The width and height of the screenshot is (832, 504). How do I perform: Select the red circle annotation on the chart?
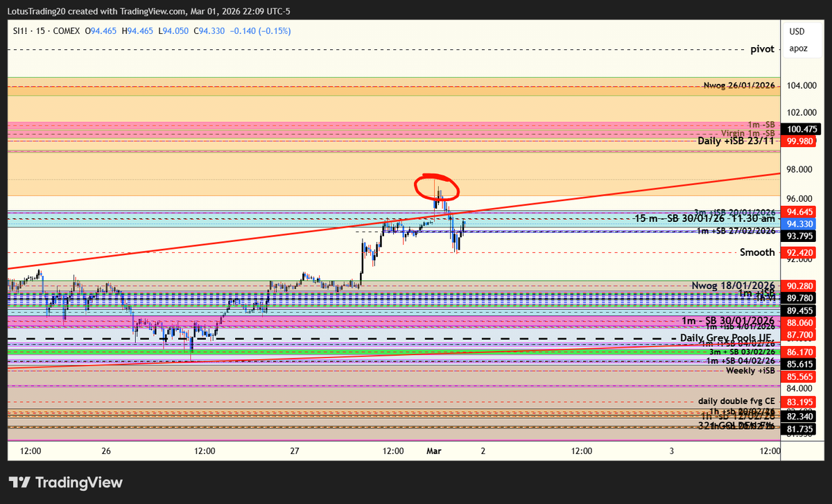tap(437, 187)
